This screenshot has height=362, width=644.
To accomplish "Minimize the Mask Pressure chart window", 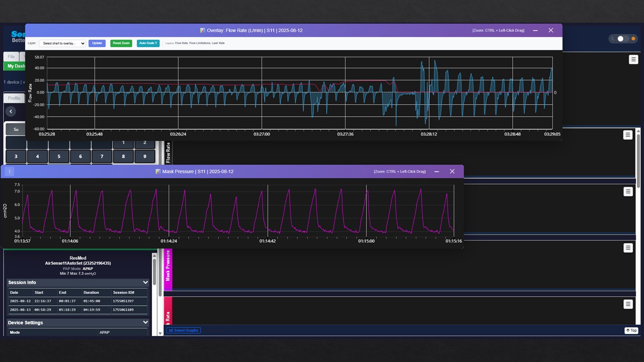I will 437,171.
